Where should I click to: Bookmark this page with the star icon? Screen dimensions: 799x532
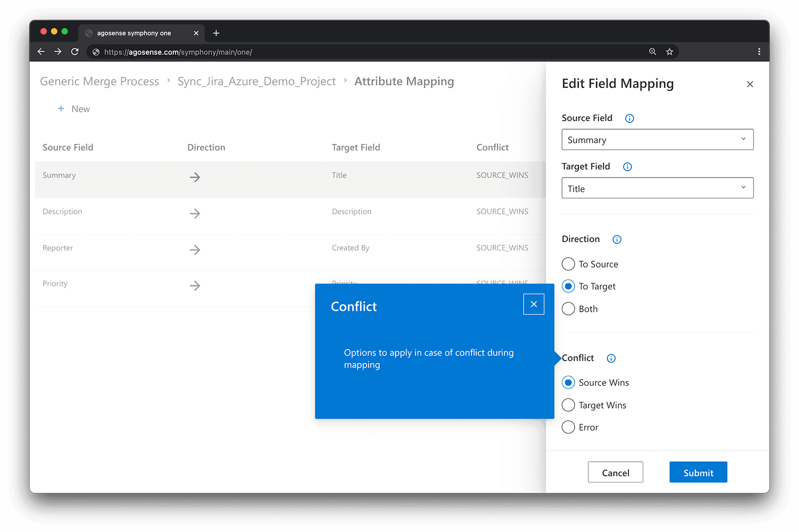[x=669, y=52]
